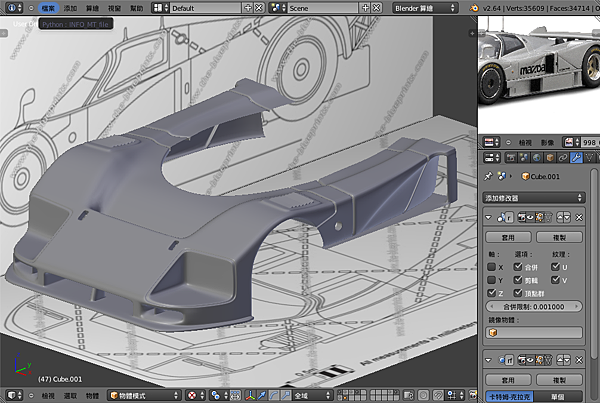Screen dimensions: 600x403
Task: Open the 物體模式 object mode dropdown
Action: pyautogui.click(x=144, y=395)
